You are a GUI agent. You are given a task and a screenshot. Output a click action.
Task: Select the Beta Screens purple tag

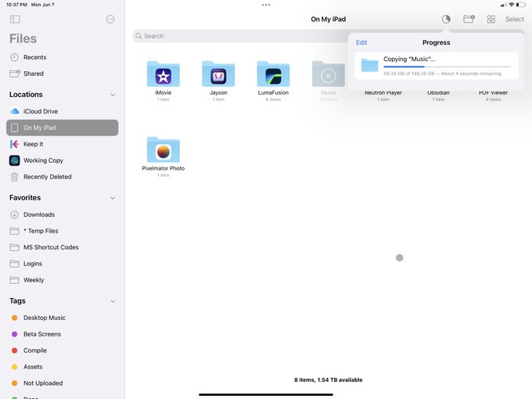(63, 334)
